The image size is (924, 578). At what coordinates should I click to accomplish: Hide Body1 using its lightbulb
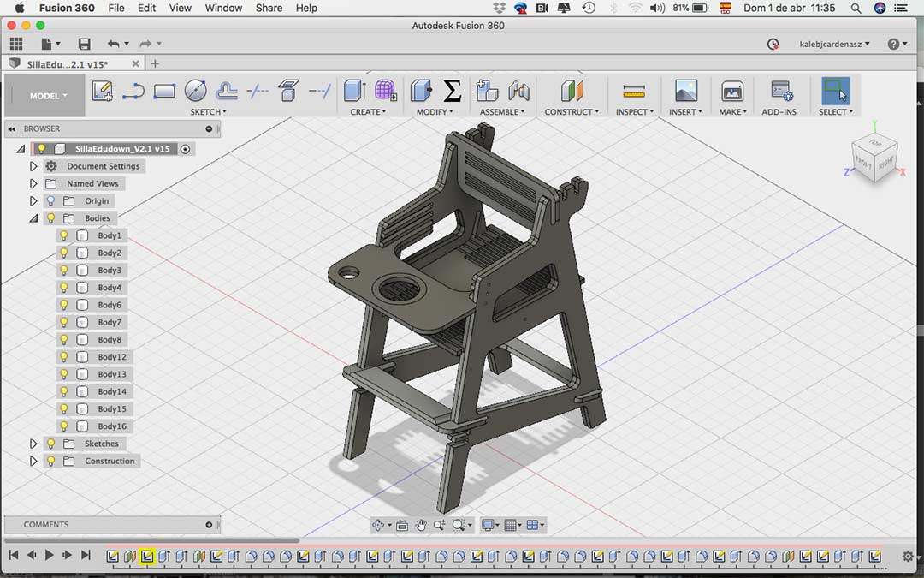point(63,235)
